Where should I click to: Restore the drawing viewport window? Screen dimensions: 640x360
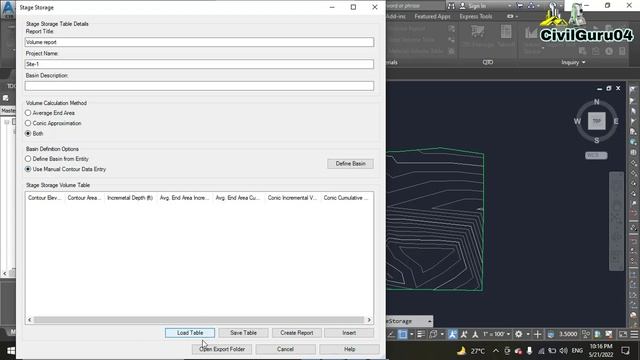609,88
